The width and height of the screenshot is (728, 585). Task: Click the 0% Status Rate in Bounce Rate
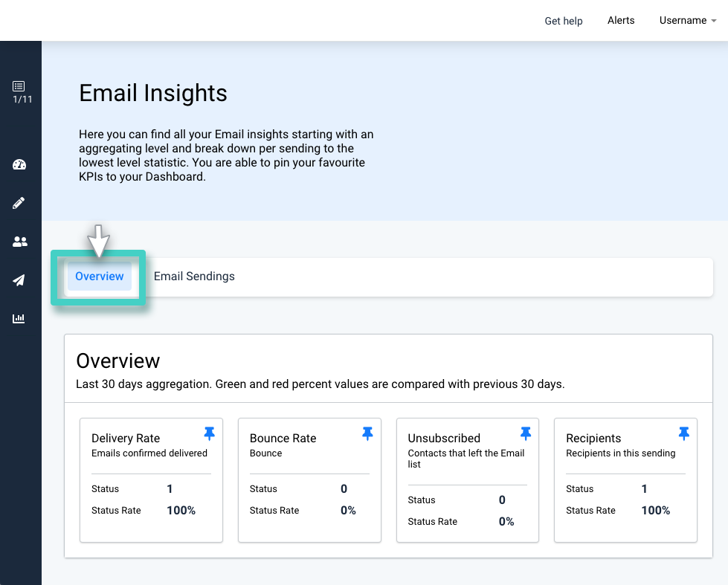(348, 510)
